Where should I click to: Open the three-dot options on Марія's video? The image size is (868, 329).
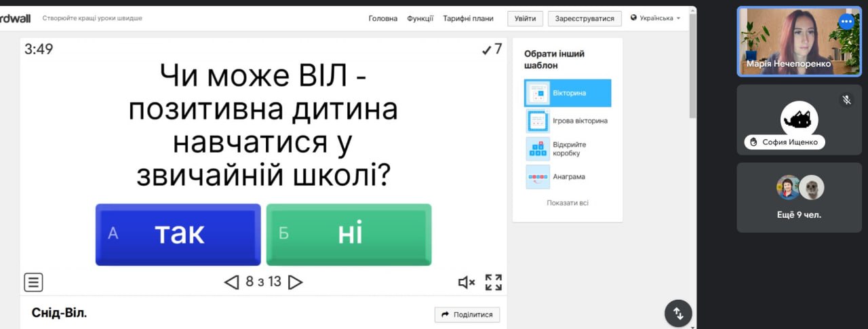(846, 21)
